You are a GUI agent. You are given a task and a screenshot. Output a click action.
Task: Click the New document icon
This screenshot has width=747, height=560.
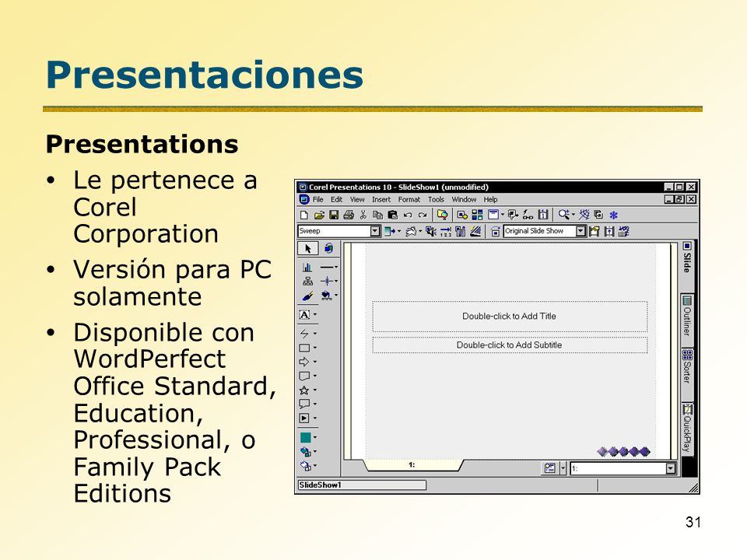coord(304,215)
